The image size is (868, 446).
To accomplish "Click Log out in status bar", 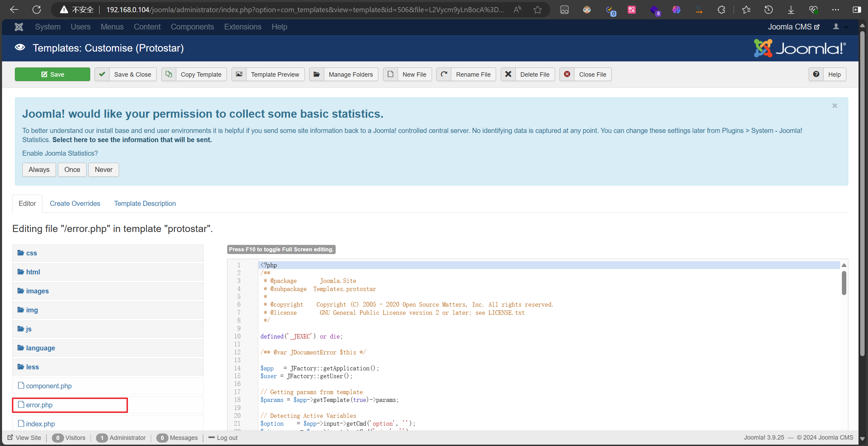I will click(223, 438).
